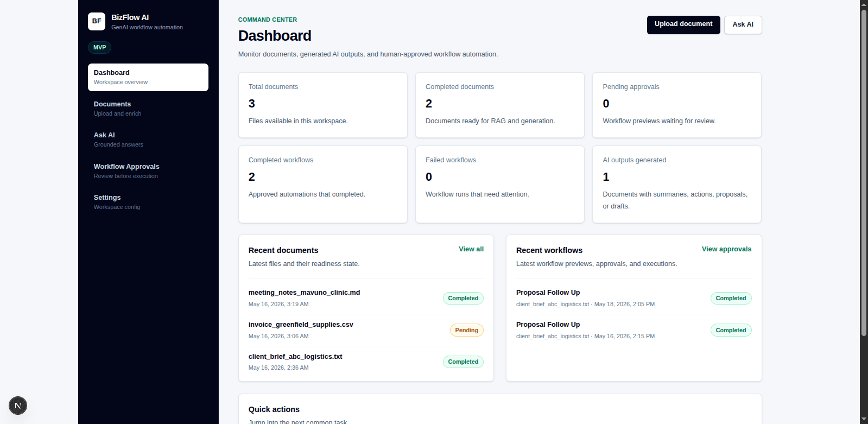868x424 pixels.
Task: Click the Pending approvals card
Action: click(677, 105)
